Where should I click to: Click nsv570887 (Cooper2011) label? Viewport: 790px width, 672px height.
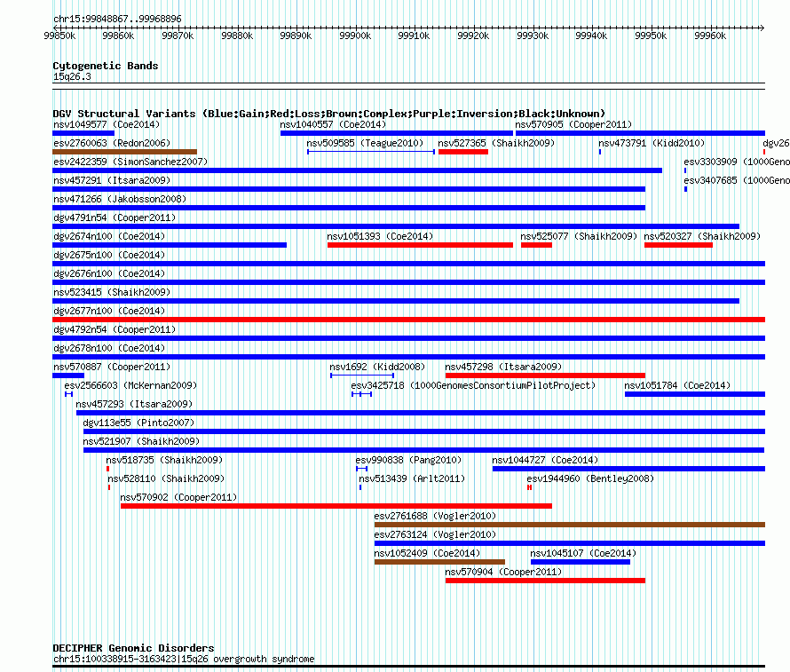(x=112, y=367)
